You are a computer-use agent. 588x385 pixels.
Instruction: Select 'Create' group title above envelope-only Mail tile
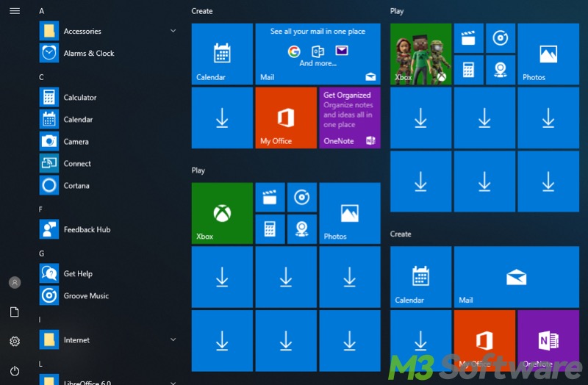click(x=401, y=234)
